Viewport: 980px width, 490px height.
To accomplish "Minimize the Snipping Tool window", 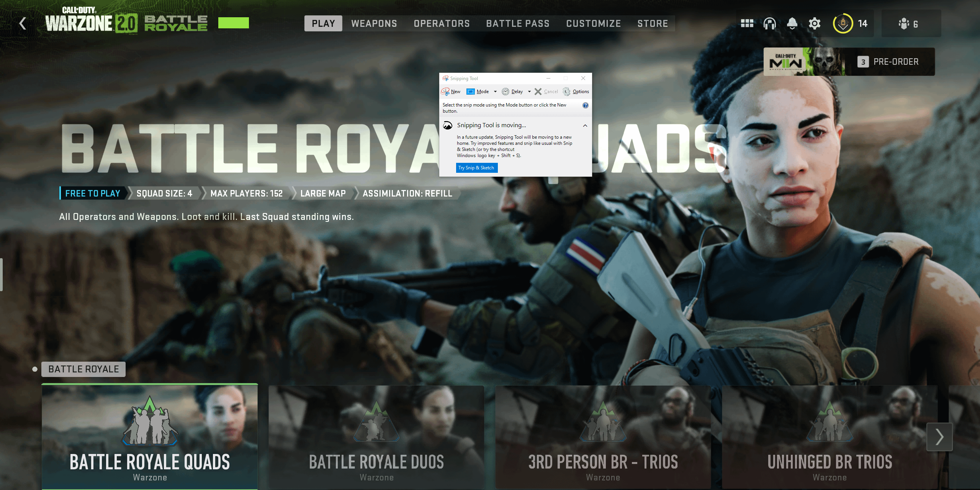I will coord(548,78).
